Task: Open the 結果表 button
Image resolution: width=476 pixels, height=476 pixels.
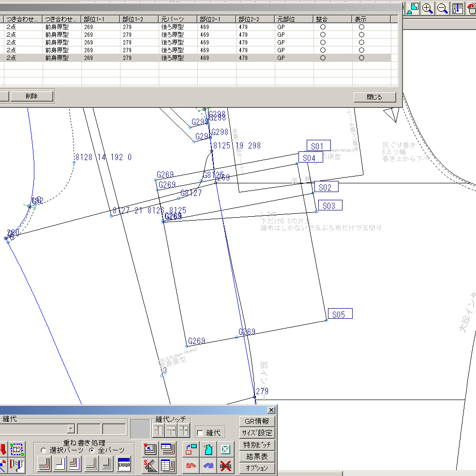Action: (257, 457)
